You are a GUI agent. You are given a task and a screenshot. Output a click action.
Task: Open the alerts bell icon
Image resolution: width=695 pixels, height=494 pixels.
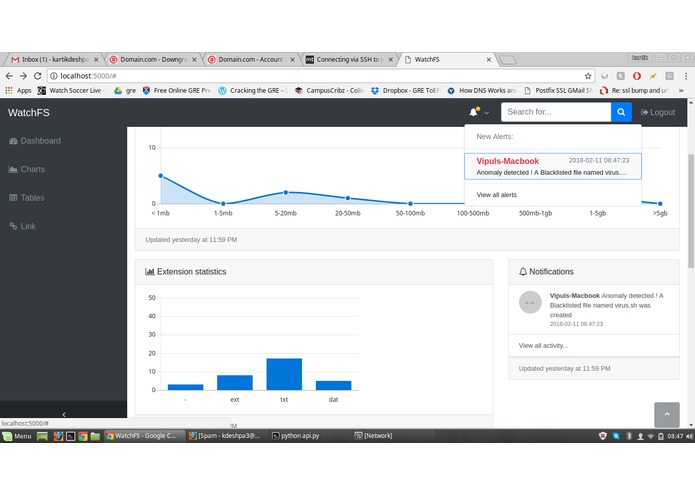tap(475, 112)
